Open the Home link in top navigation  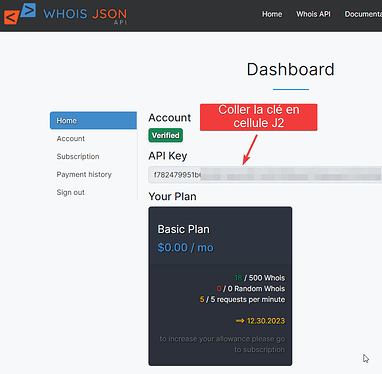point(272,14)
